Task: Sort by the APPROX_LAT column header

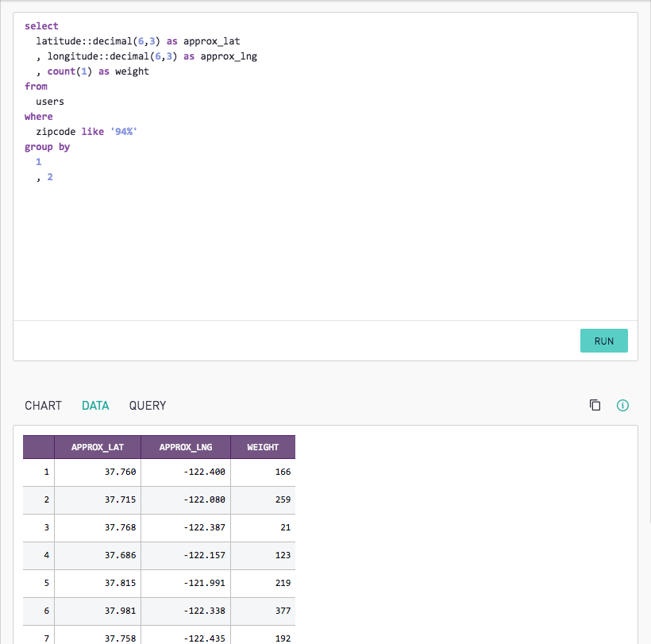Action: (98, 447)
